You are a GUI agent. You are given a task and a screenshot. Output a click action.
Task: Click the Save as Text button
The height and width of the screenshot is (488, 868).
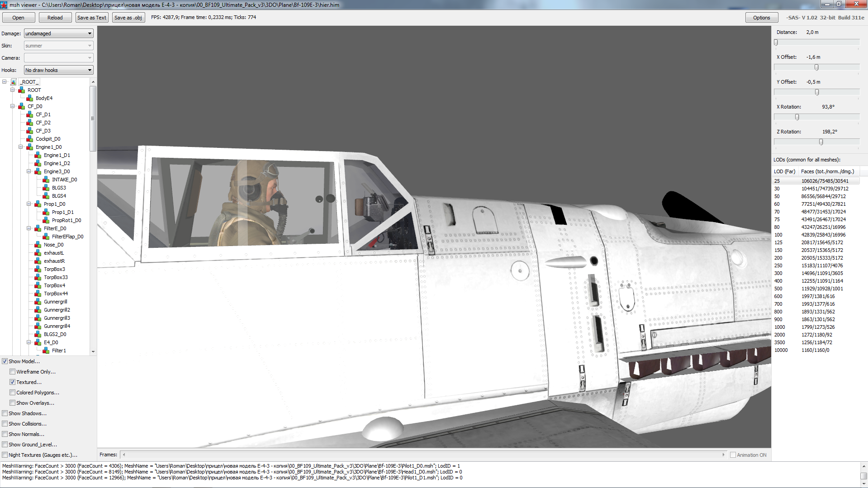(x=92, y=18)
